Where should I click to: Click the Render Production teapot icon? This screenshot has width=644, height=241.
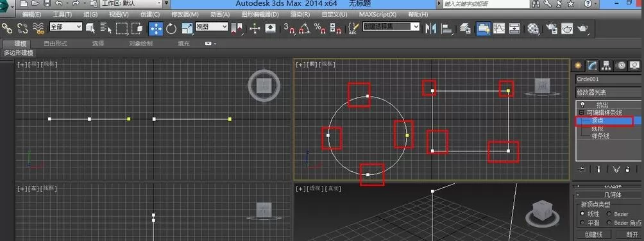click(x=582, y=28)
